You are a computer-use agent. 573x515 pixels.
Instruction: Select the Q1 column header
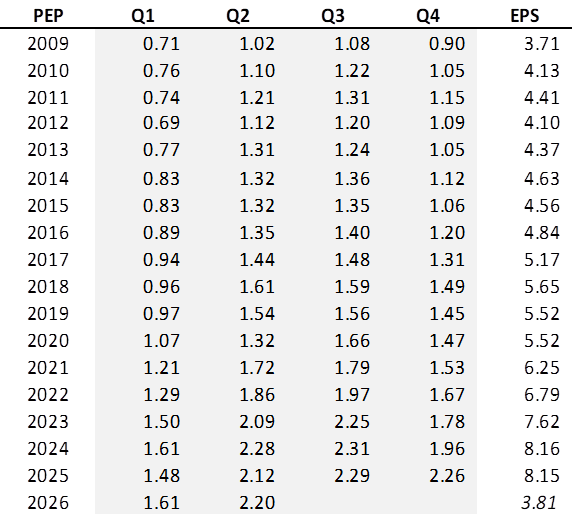(143, 16)
